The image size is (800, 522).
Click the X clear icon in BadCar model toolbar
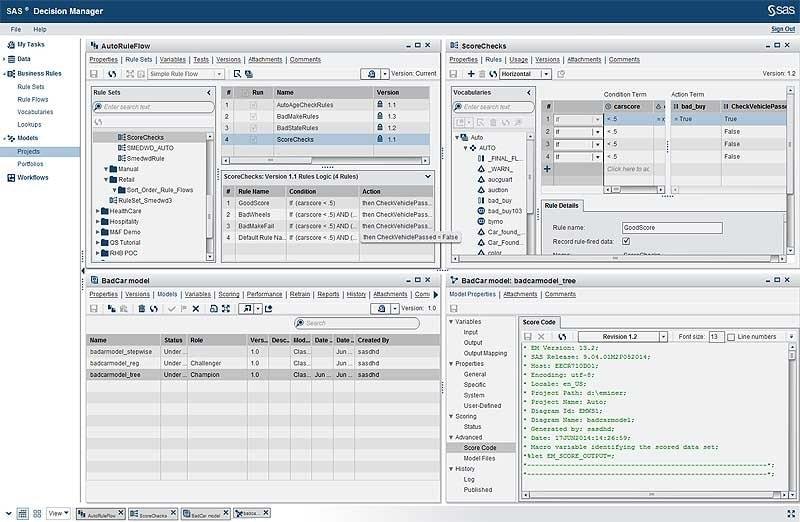[x=196, y=309]
